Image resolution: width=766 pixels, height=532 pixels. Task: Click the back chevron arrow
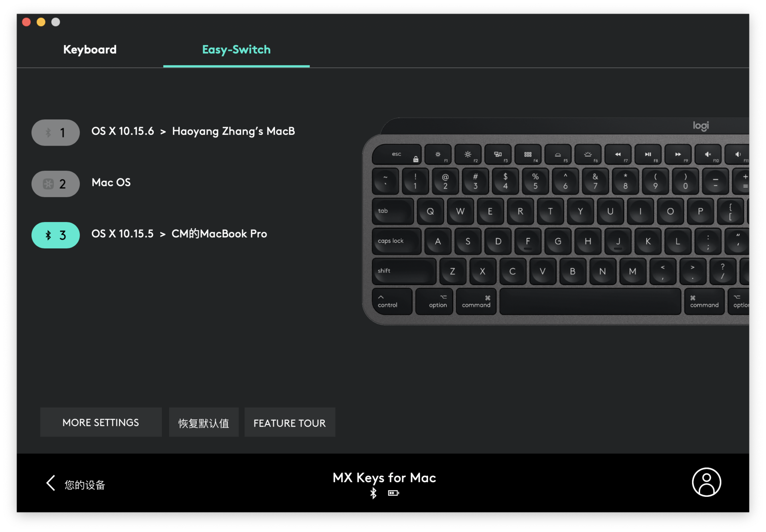[51, 483]
